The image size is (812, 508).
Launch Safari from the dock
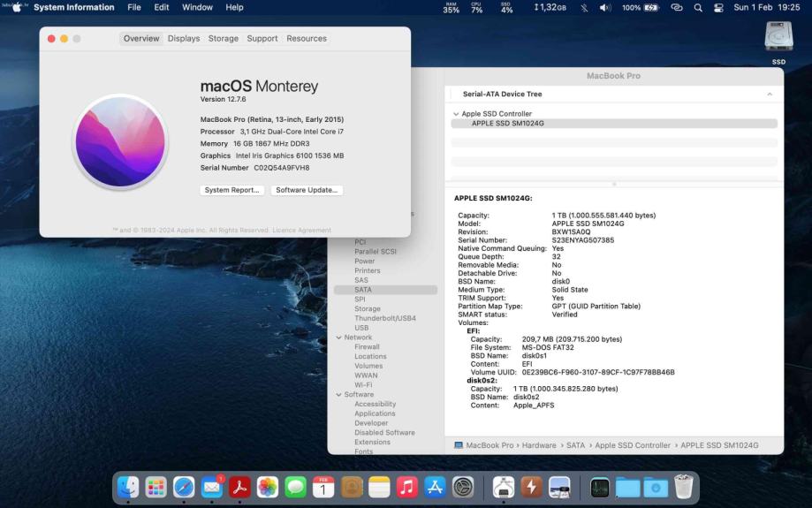[184, 487]
